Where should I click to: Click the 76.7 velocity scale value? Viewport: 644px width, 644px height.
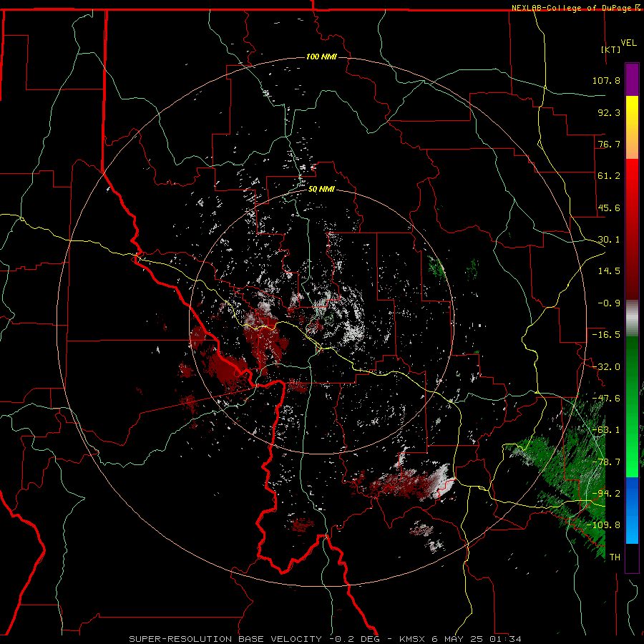click(609, 144)
